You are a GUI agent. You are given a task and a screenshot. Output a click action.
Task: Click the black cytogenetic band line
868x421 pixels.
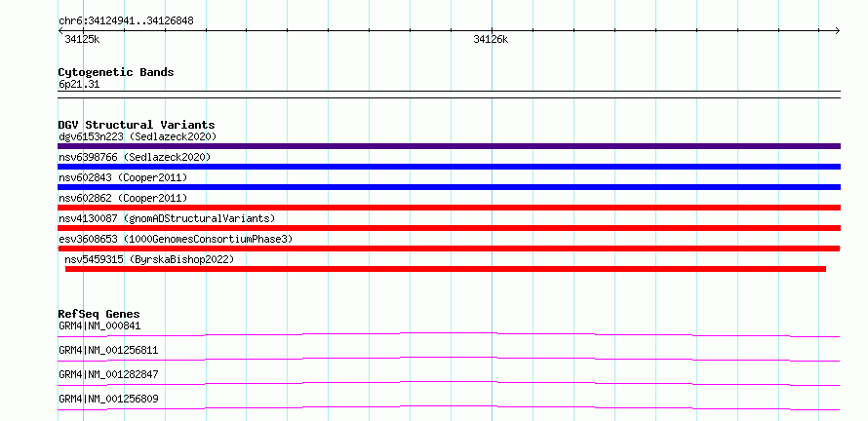(449, 95)
